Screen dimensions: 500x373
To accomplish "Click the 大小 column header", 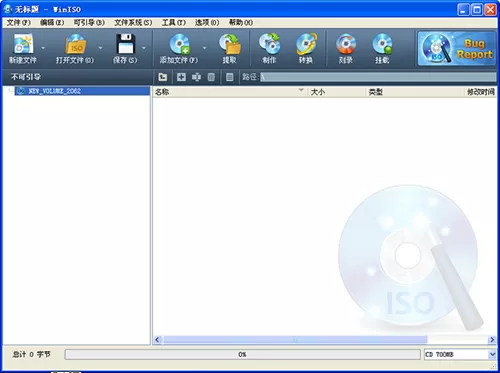I will click(336, 92).
